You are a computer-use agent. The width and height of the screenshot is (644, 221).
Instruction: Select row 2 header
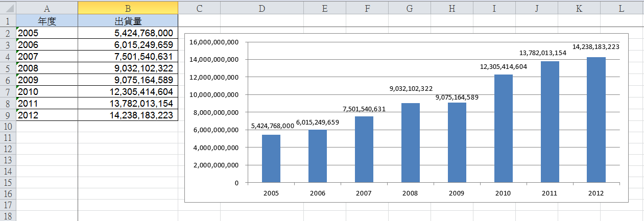tap(8, 33)
